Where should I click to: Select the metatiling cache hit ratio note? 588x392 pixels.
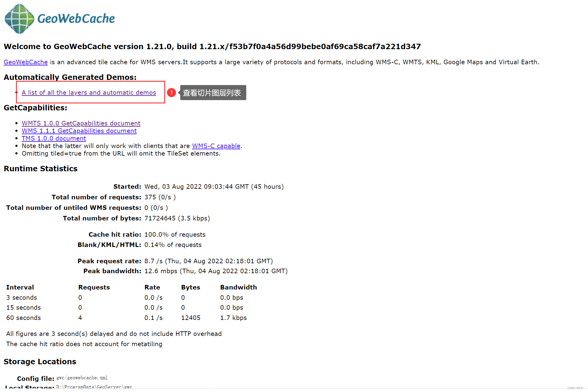click(x=84, y=344)
